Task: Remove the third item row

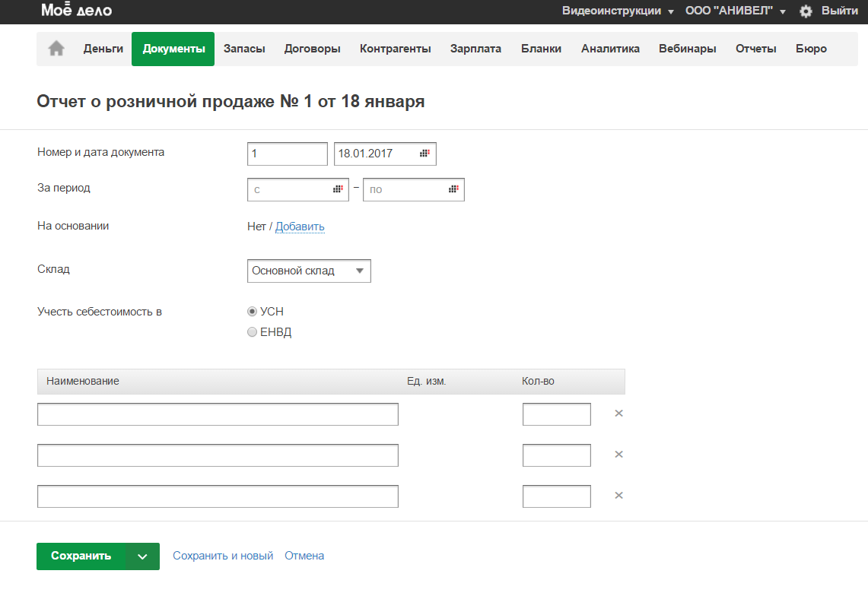Action: coord(618,495)
